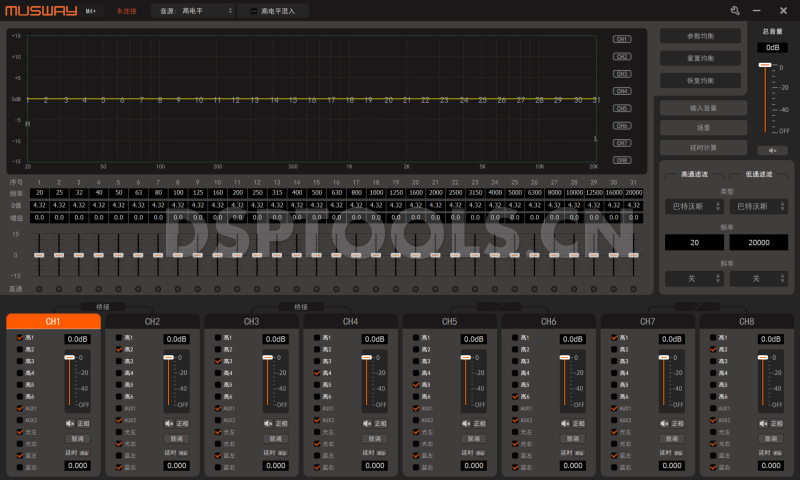Mute CH1 with its speaker icon
This screenshot has height=480, width=800.
point(71,423)
